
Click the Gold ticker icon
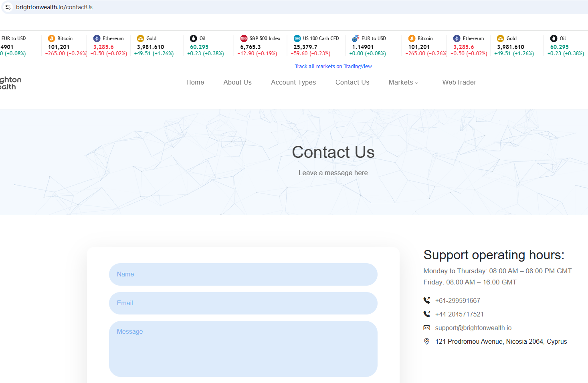tap(140, 38)
